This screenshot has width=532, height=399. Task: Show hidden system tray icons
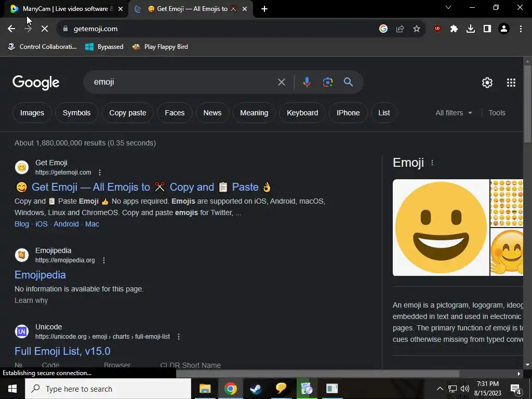(440, 389)
